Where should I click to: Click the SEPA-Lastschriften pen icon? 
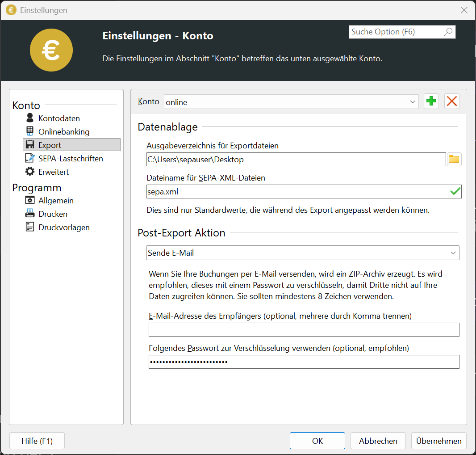point(30,158)
